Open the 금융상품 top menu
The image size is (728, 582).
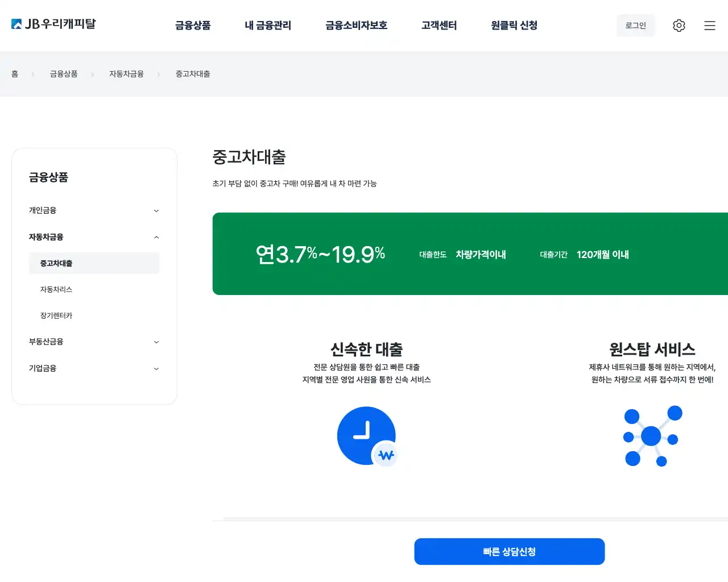193,26
